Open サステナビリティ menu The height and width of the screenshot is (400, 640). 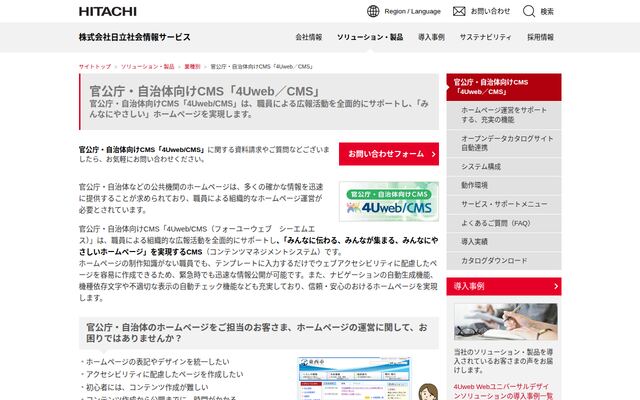485,37
